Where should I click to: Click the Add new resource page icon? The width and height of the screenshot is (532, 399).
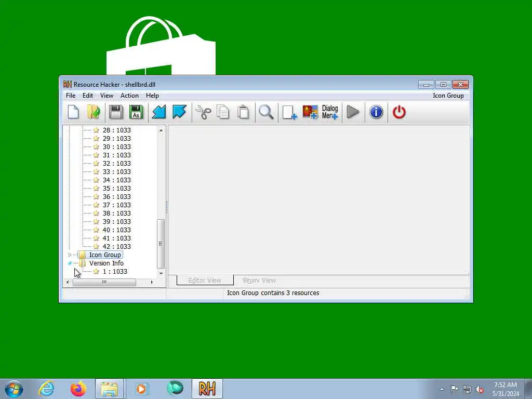point(289,112)
